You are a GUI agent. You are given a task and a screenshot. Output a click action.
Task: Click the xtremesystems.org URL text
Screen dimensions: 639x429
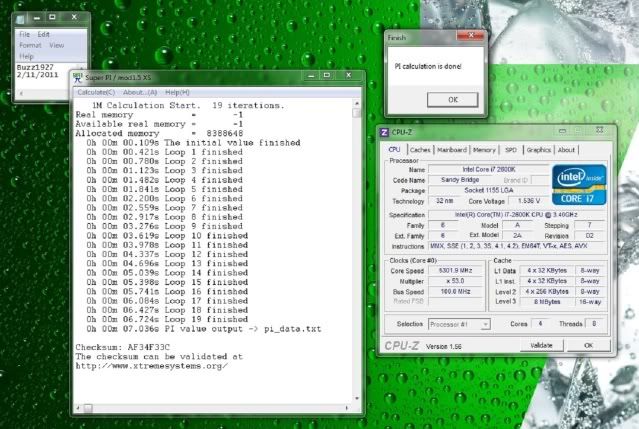(152, 366)
